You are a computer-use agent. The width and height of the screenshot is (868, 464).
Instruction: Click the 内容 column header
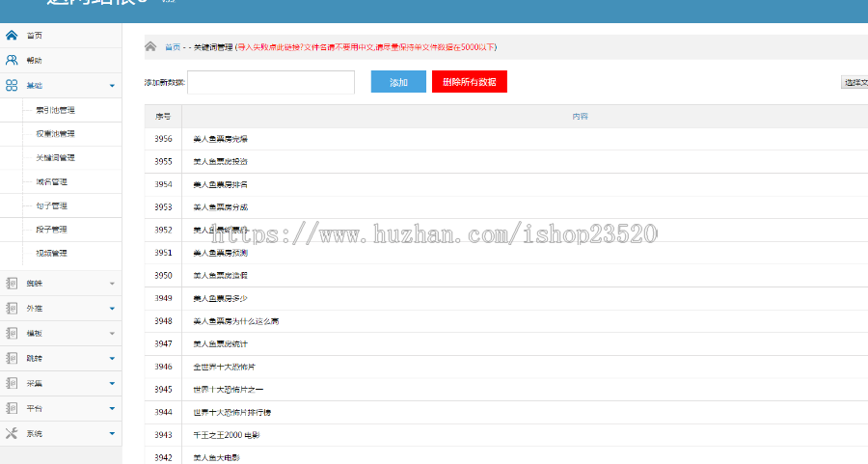tap(581, 117)
